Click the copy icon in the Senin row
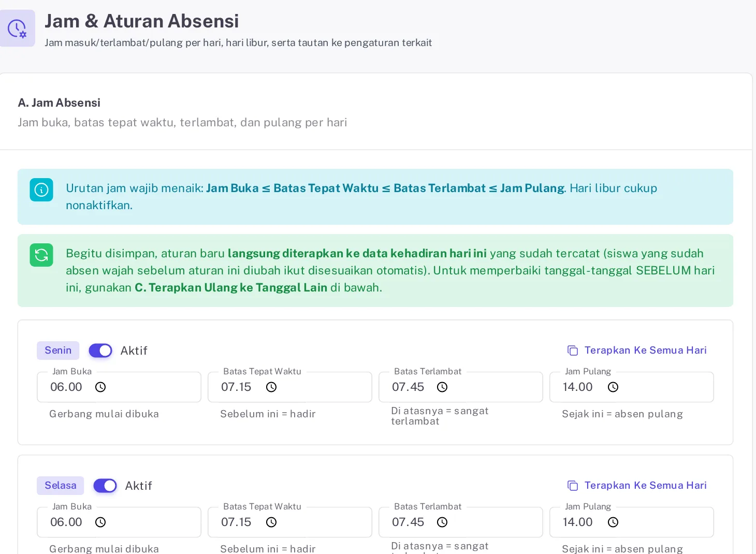Screen dimensions: 756x554 pos(573,351)
